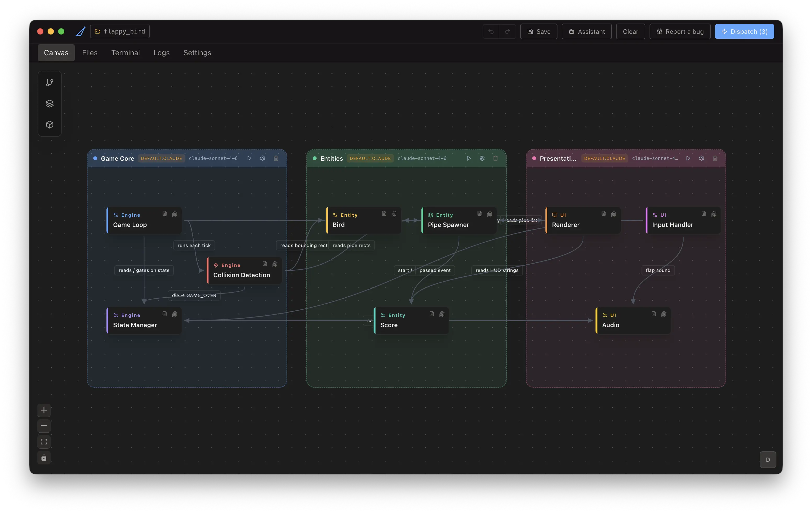Viewport: 812px width, 513px height.
Task: Open Audio node document icon
Action: click(653, 314)
